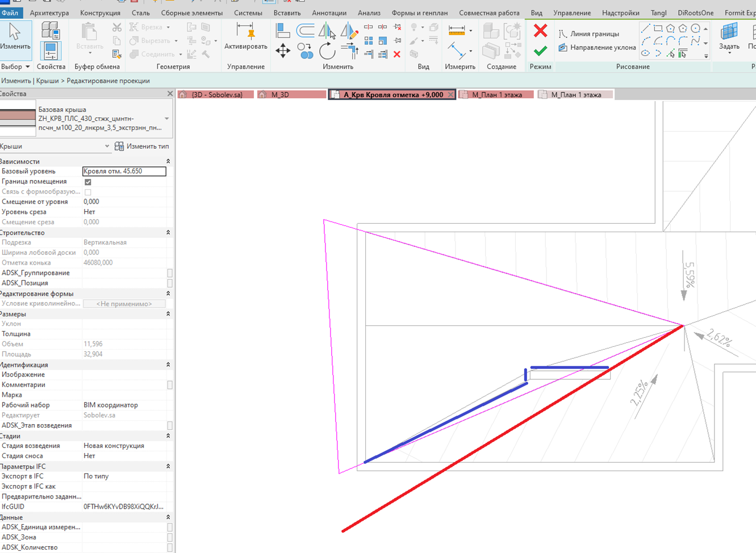The height and width of the screenshot is (553, 756).
Task: Select the Rectangle draw tool
Action: (x=658, y=28)
